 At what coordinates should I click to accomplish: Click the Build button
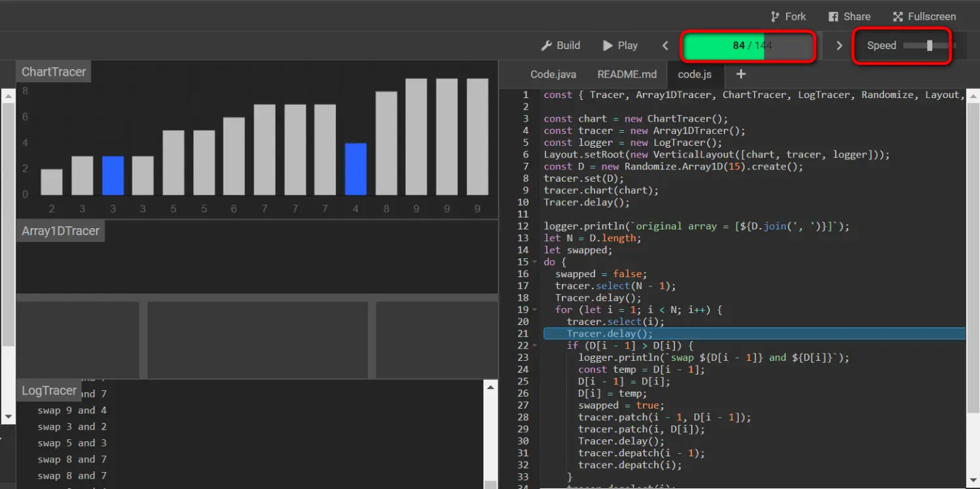(561, 45)
